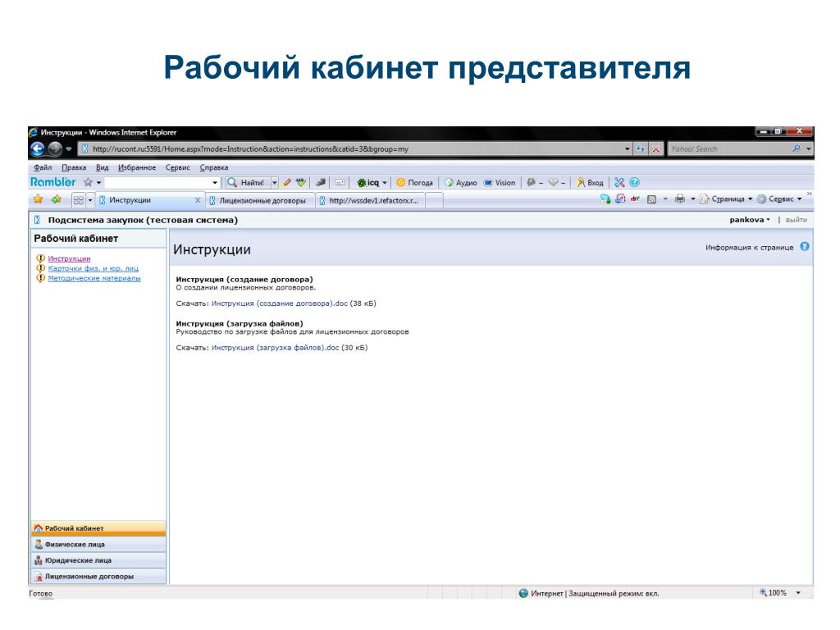Viewport: 840px width, 630px height.
Task: Click the highlighter pencil icon in Rambler toolbar
Action: click(x=287, y=183)
